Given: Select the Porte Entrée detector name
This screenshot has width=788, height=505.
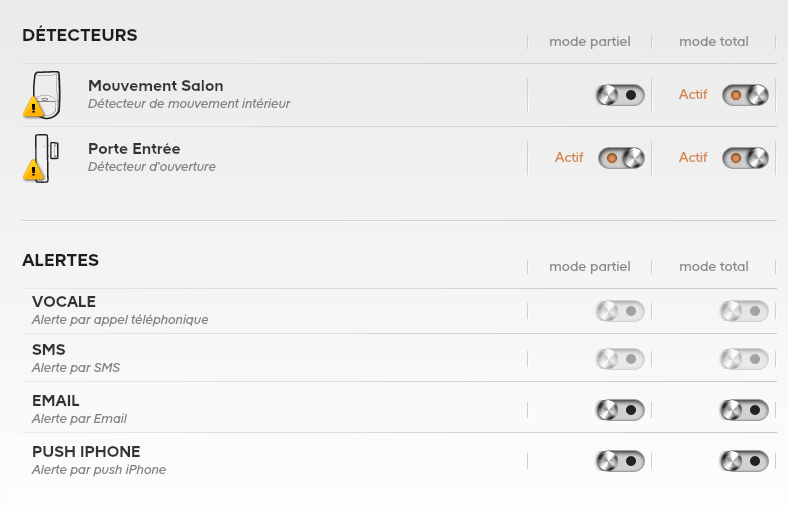Looking at the screenshot, I should pyautogui.click(x=134, y=149).
